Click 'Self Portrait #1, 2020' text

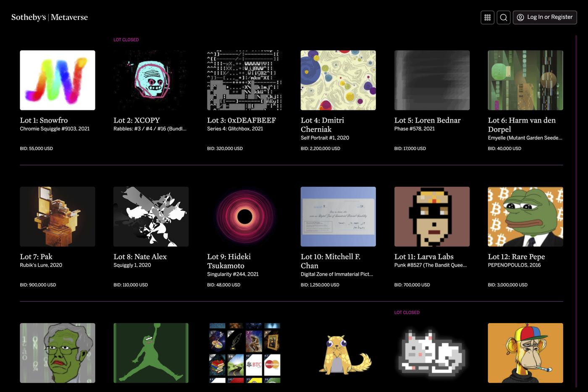(325, 138)
